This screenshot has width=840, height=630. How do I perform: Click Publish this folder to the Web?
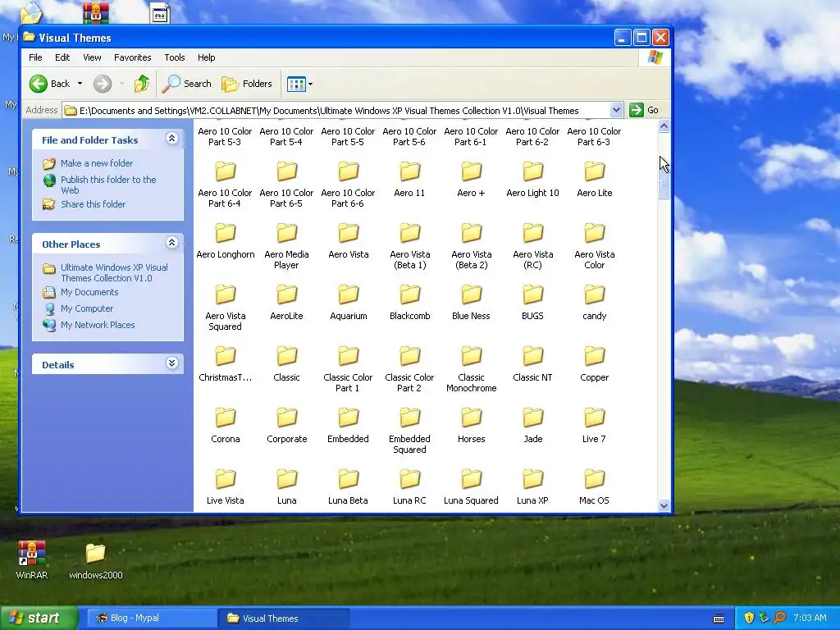[x=108, y=185]
